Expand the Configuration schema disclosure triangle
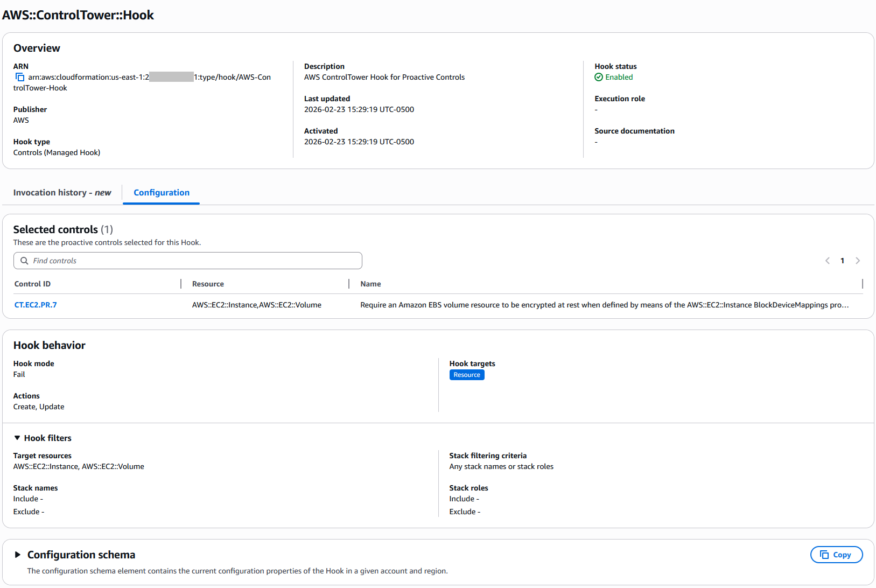876x588 pixels. [17, 555]
